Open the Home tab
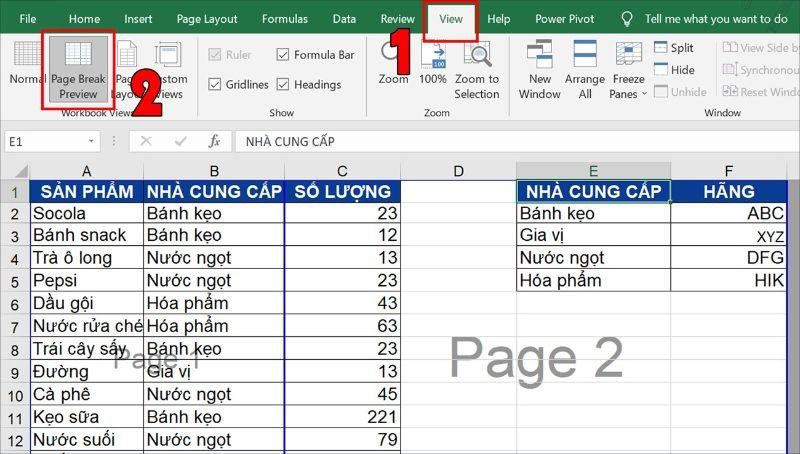Screen dimensions: 800x454 [x=84, y=19]
